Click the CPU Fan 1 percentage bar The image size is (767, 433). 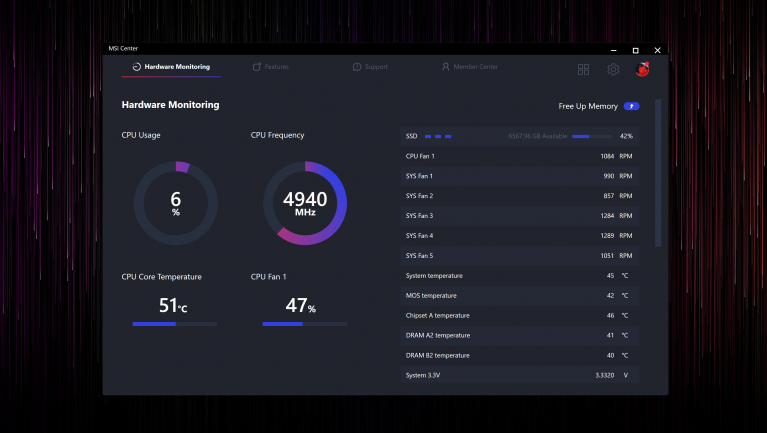point(305,324)
